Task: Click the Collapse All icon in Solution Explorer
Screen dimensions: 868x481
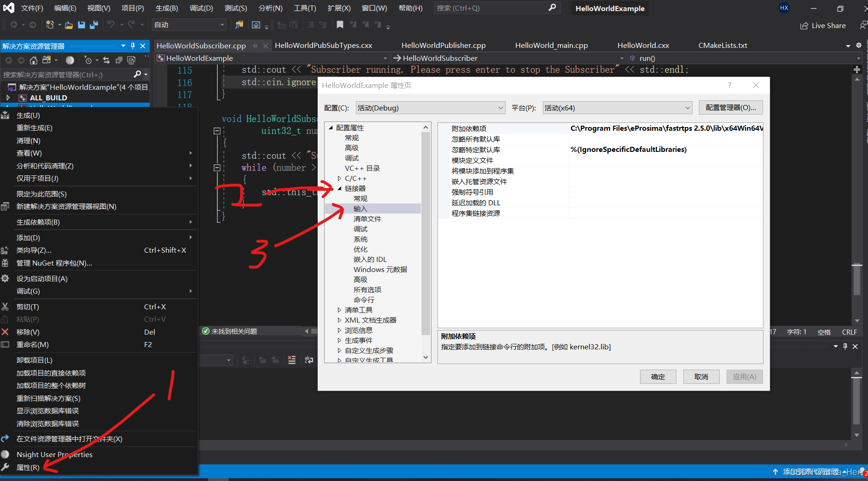Action: pos(119,60)
